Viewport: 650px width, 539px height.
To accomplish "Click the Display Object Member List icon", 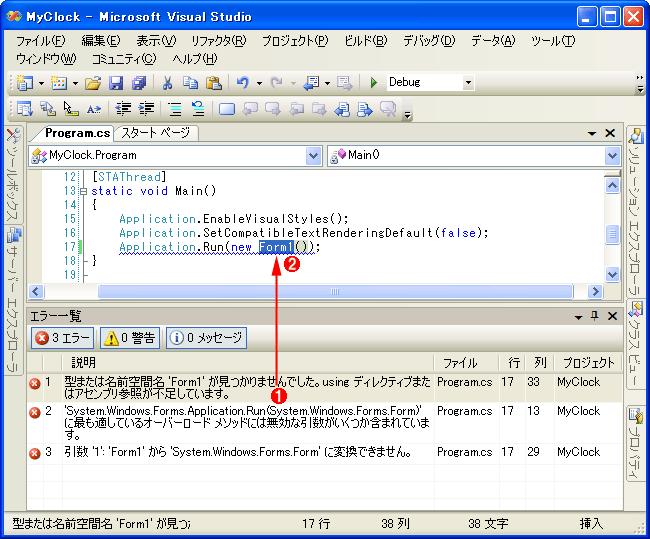I will pyautogui.click(x=25, y=109).
